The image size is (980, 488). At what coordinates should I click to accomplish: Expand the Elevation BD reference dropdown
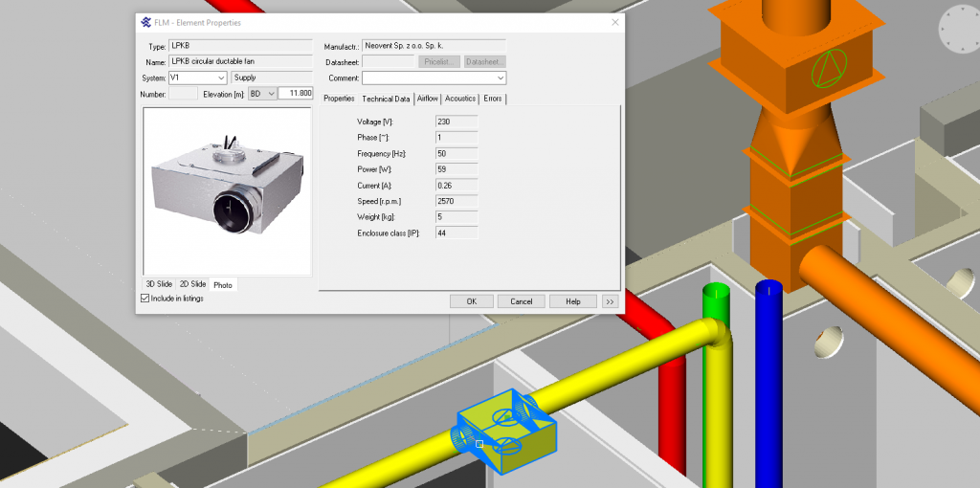click(x=262, y=94)
